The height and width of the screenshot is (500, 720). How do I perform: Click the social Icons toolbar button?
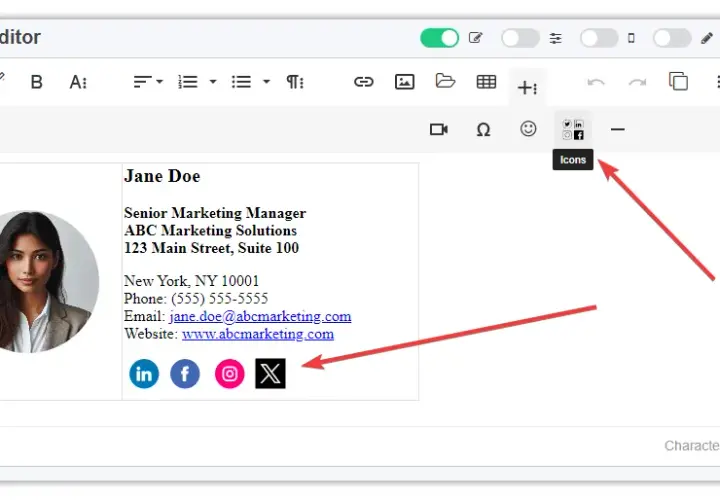click(x=573, y=129)
